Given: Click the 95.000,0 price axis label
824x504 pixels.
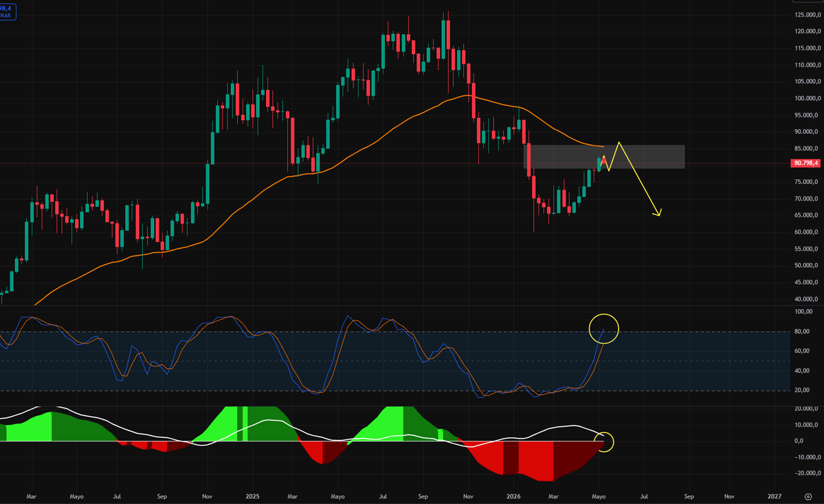Looking at the screenshot, I should [808, 115].
